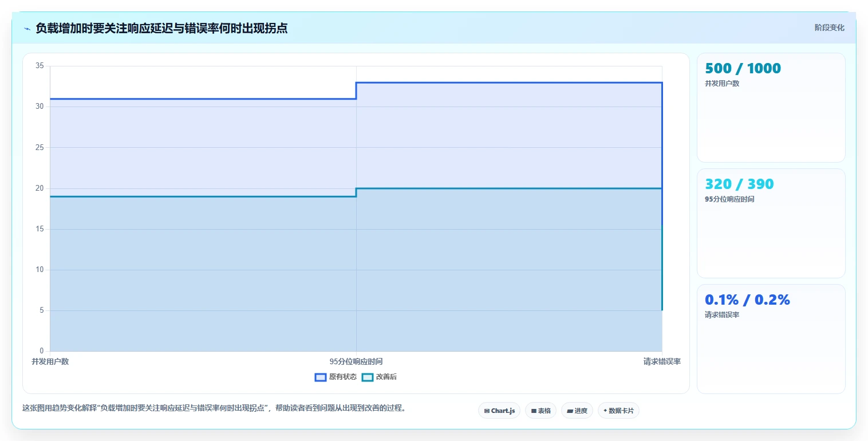Click the y-axis value 20
Viewport: 868px width, 441px height.
pos(40,188)
